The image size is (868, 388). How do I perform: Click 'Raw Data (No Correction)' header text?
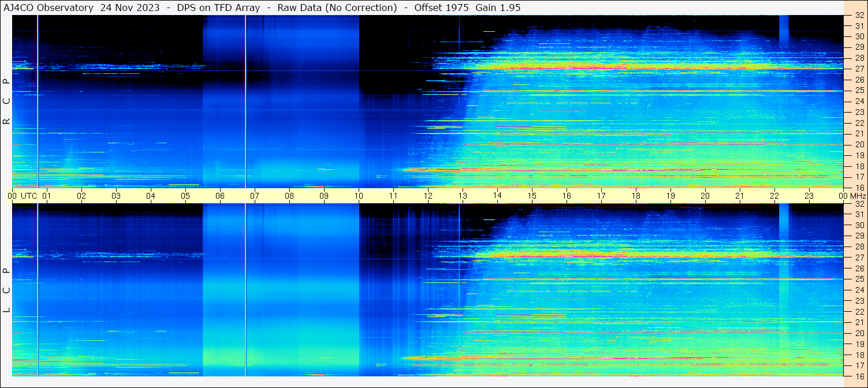click(337, 8)
